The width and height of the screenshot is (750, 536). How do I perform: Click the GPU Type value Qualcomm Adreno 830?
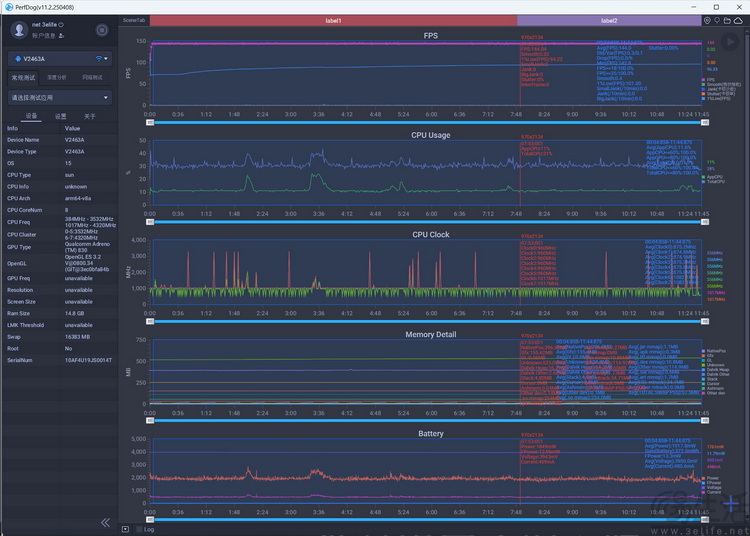pos(88,247)
